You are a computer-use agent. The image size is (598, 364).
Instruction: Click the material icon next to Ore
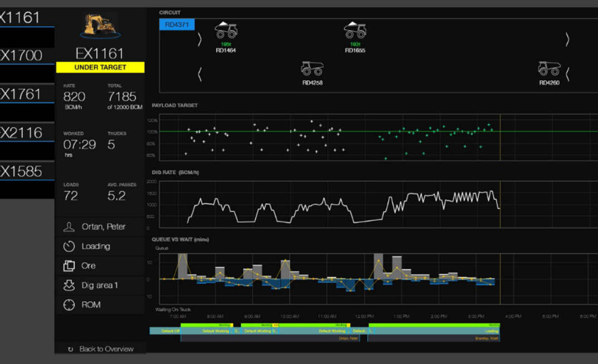(69, 266)
